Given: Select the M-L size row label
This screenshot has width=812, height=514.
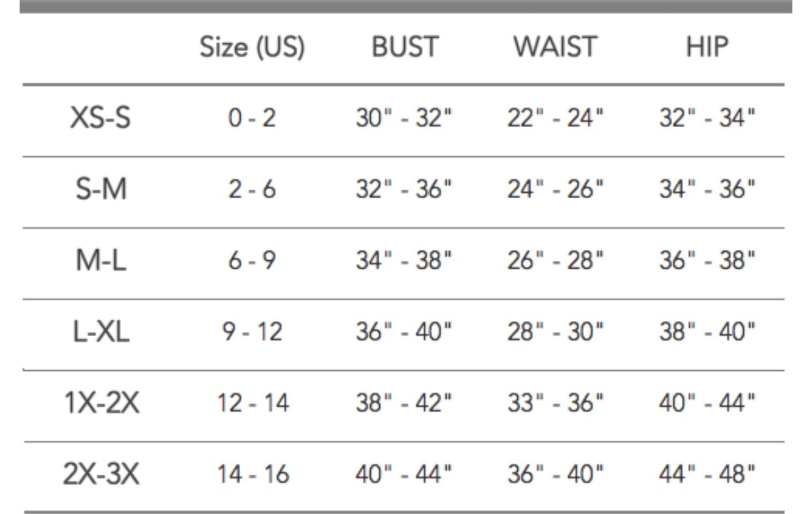Looking at the screenshot, I should coord(99,262).
